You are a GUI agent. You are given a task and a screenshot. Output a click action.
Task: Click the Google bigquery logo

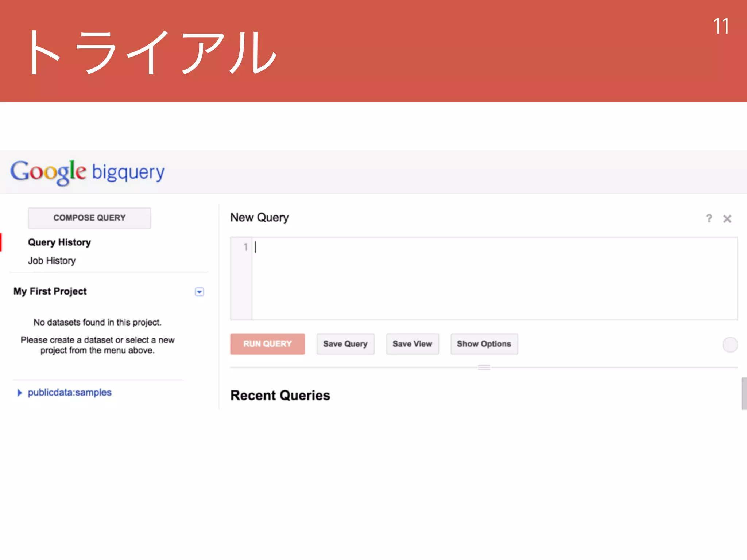tap(87, 172)
